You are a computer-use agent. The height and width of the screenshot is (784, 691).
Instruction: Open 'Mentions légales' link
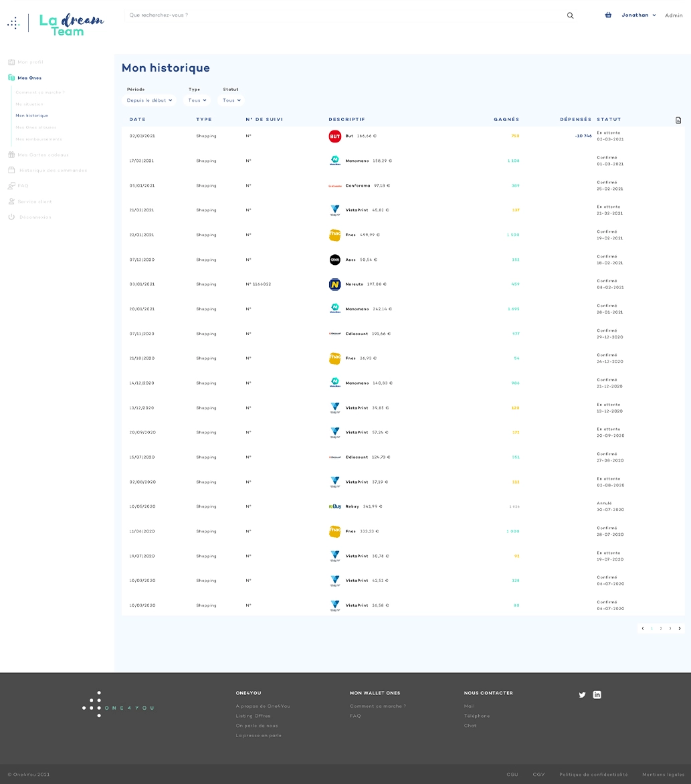[x=664, y=775]
